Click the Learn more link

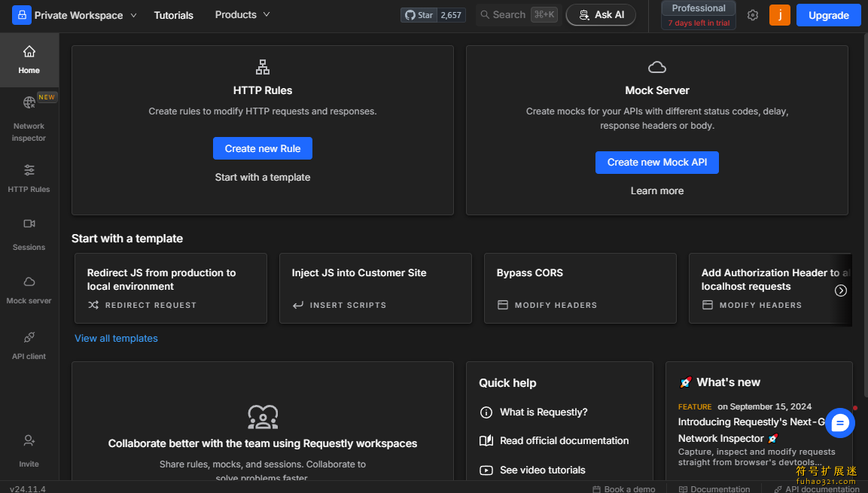click(657, 191)
